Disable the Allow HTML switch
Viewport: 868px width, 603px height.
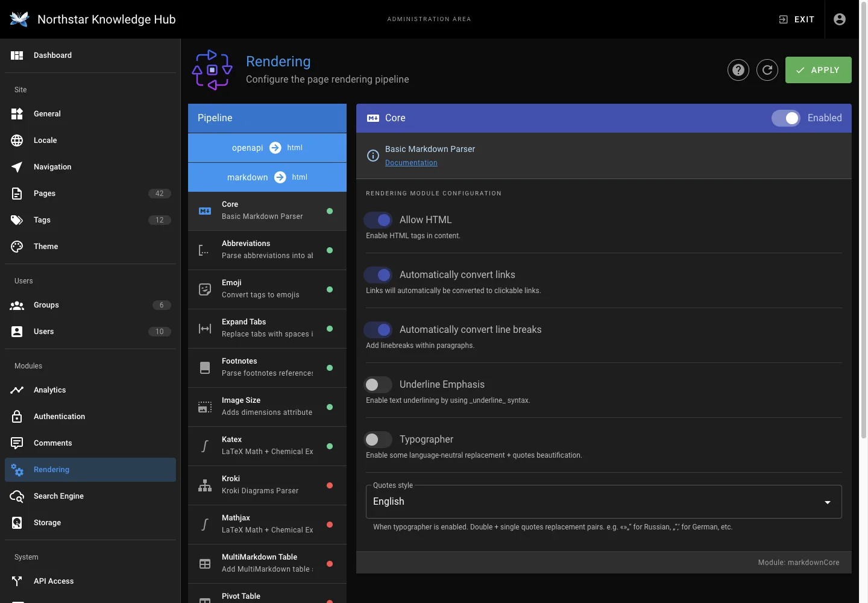pyautogui.click(x=378, y=220)
